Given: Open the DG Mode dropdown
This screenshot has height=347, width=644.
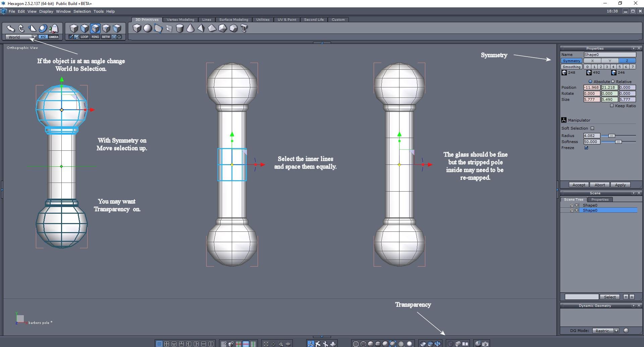Looking at the screenshot, I should click(x=606, y=331).
